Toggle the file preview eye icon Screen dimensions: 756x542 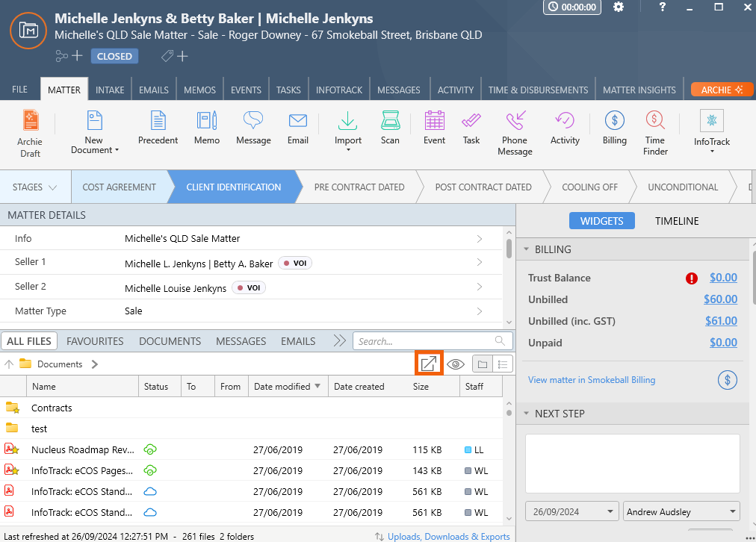point(456,364)
